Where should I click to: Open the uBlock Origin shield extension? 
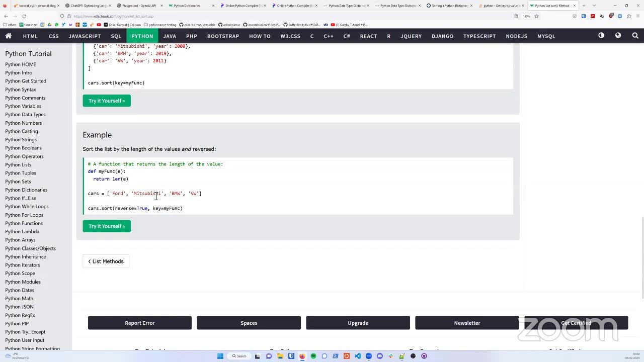611,16
